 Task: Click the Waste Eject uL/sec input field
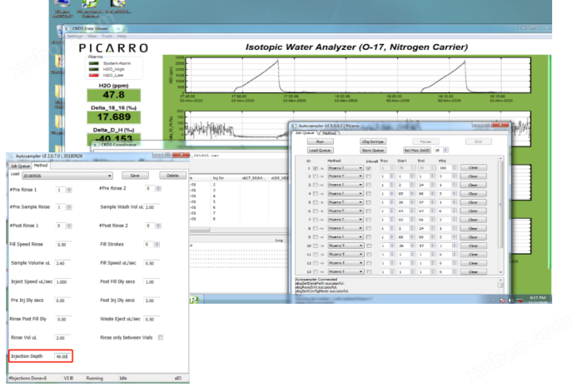[x=152, y=319]
